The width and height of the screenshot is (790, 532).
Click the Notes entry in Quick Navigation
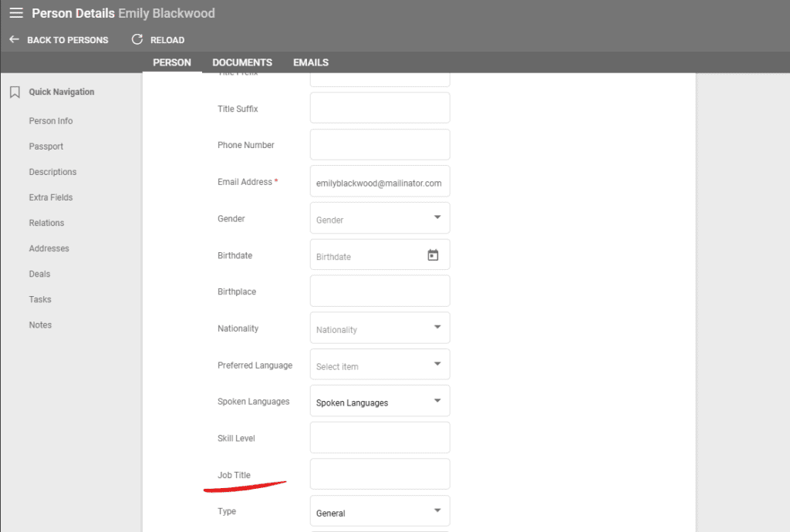click(39, 324)
